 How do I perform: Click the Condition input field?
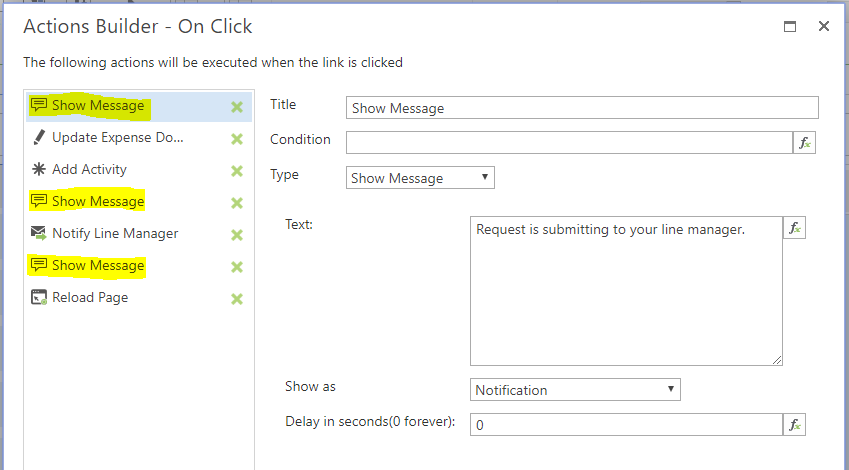(568, 142)
